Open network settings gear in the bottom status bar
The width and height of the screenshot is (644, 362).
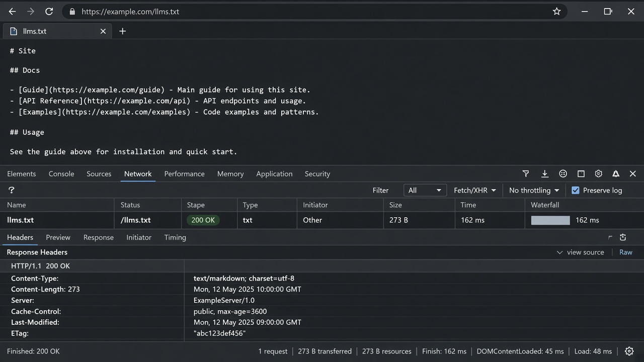[629, 351]
